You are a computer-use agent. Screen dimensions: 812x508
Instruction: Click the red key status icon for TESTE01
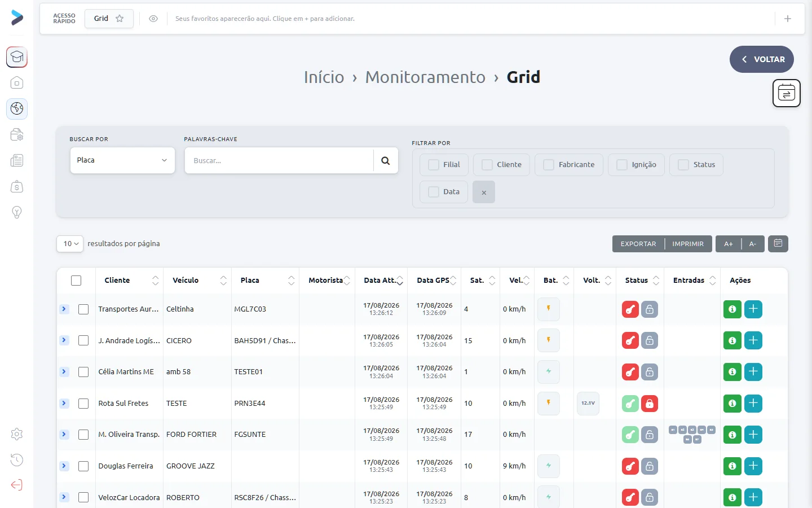[630, 372]
